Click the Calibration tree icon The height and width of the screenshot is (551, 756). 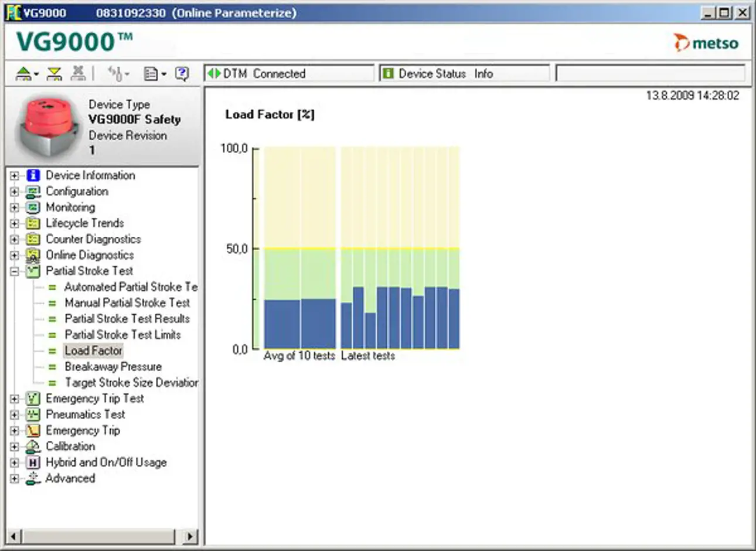(x=33, y=446)
